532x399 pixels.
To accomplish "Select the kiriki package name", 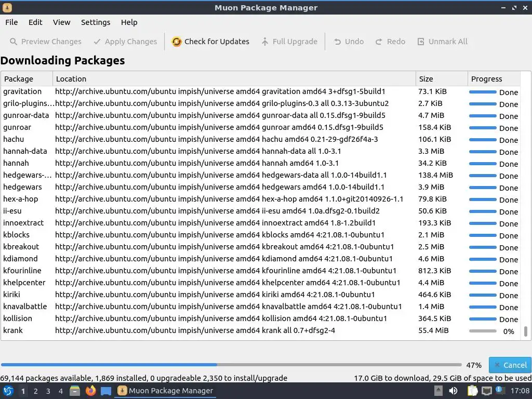I will [11, 295].
